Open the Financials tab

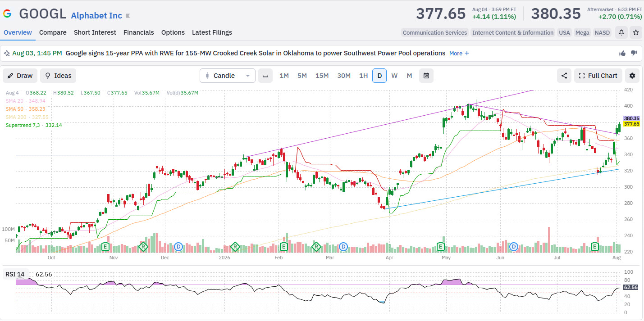pyautogui.click(x=139, y=32)
